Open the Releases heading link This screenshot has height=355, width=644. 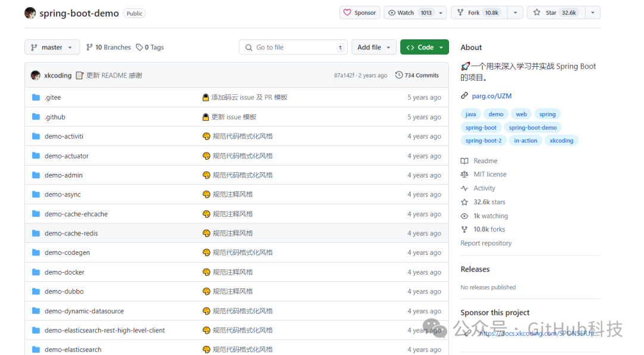(x=475, y=269)
